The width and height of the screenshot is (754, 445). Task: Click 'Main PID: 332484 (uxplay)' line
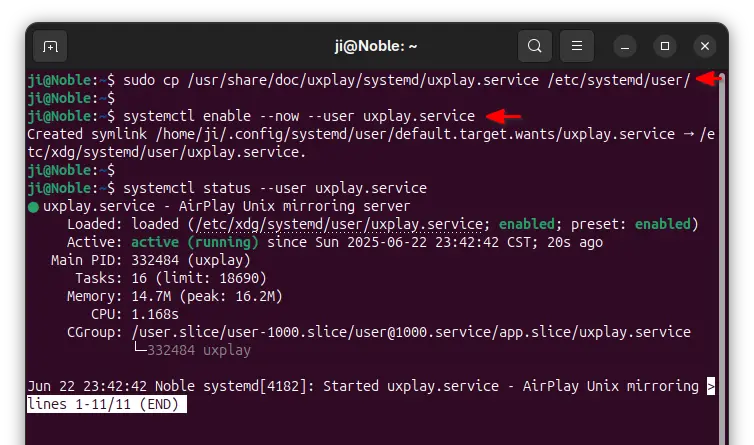pos(151,260)
